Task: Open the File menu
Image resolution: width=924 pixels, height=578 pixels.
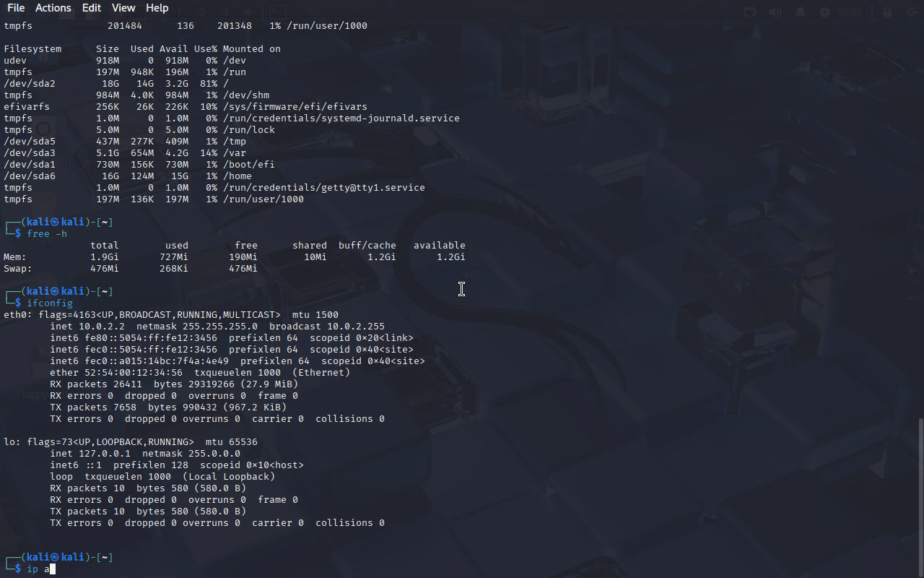Action: (x=16, y=8)
